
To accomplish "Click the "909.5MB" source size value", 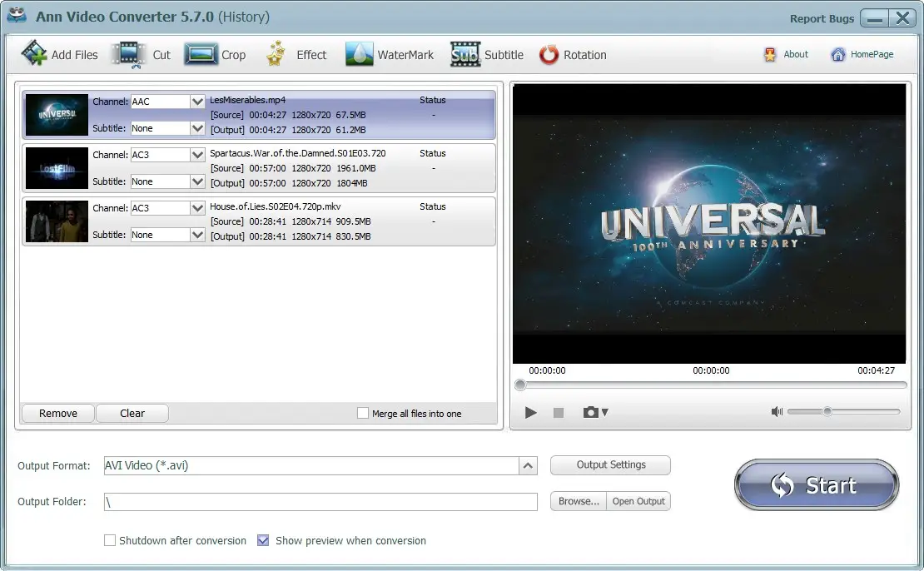I will pyautogui.click(x=353, y=221).
